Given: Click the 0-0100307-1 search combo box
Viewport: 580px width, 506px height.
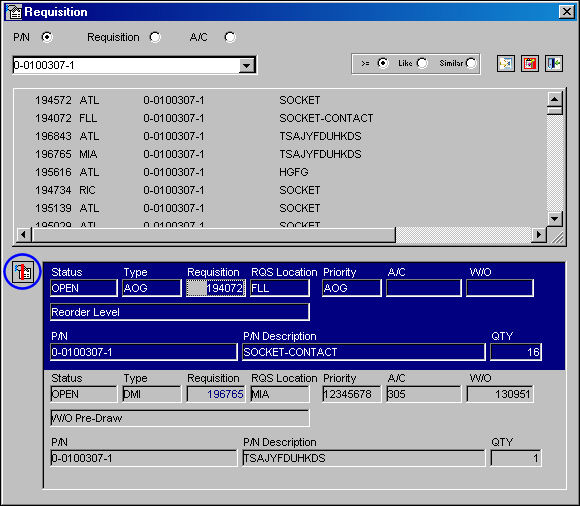Looking at the screenshot, I should click(134, 65).
